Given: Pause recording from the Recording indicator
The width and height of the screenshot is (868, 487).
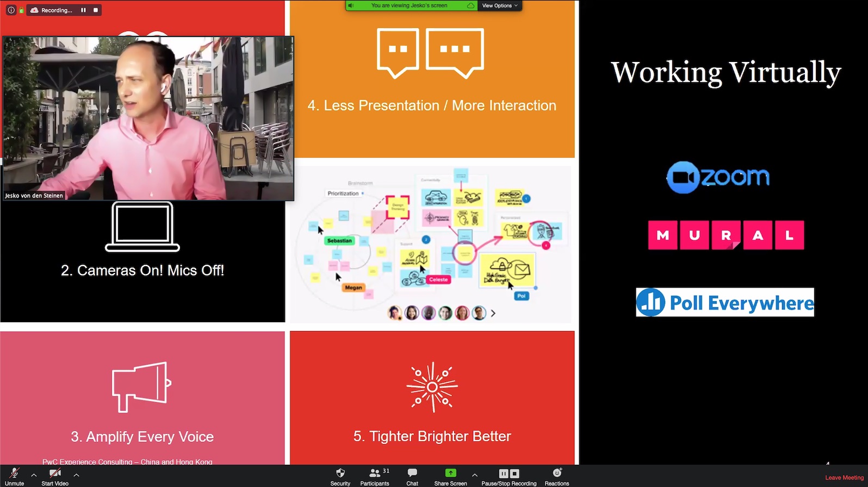Looking at the screenshot, I should (x=83, y=10).
